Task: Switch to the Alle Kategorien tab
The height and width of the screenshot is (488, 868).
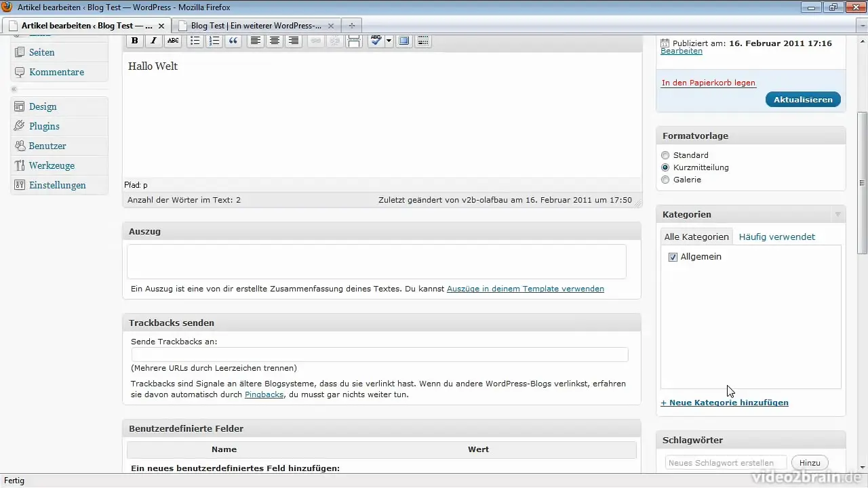Action: click(x=696, y=237)
